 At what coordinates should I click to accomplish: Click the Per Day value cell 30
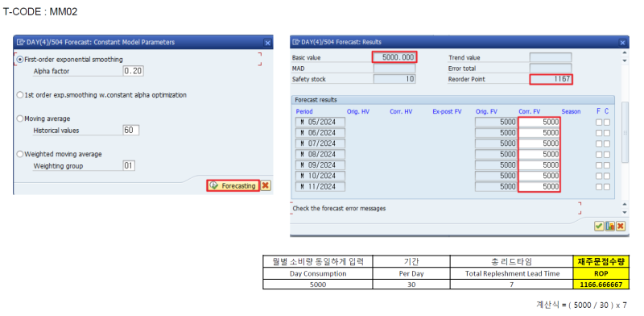coord(411,285)
